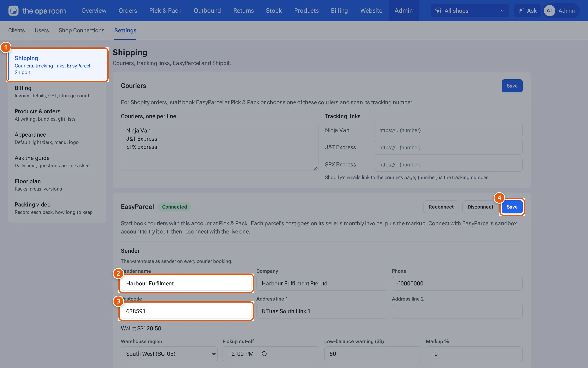Go to Stock in the top bar

274,11
